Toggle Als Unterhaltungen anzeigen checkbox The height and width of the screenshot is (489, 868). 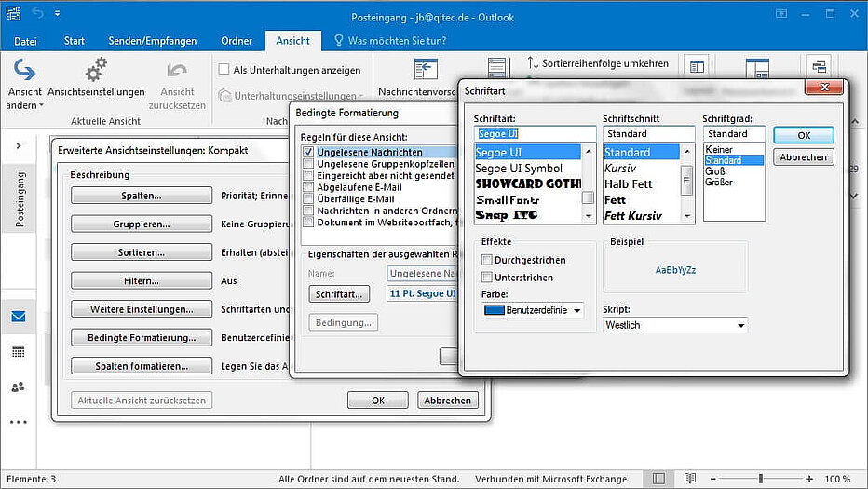click(224, 69)
